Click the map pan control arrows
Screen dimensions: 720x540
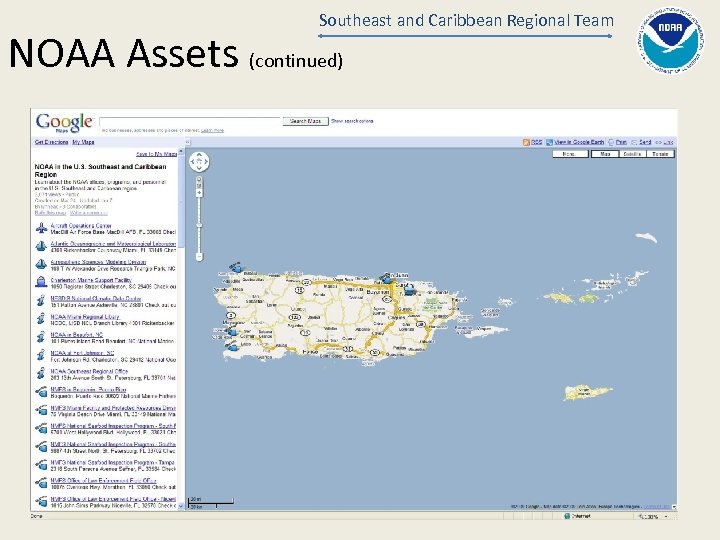click(199, 162)
